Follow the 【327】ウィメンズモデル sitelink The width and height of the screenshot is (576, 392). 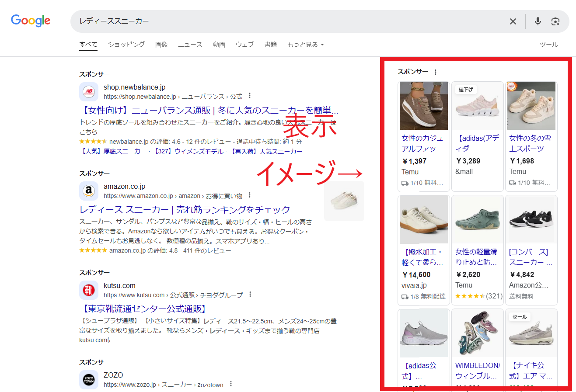point(188,151)
